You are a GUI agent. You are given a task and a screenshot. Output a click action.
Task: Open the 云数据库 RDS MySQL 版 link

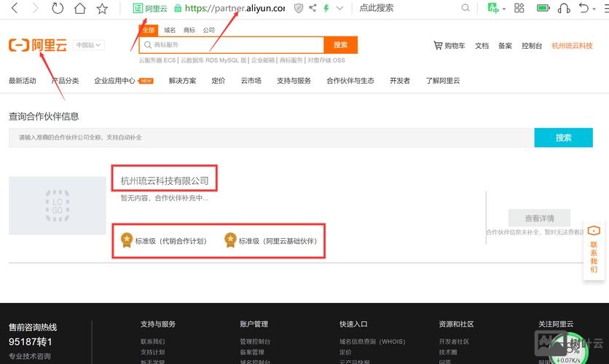(213, 60)
